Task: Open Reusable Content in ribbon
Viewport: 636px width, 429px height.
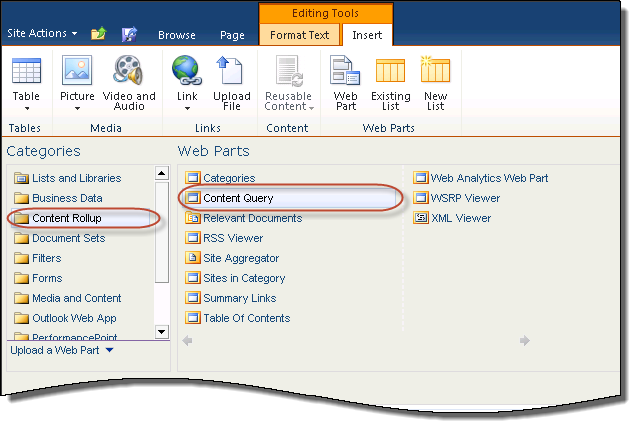Action: 288,83
